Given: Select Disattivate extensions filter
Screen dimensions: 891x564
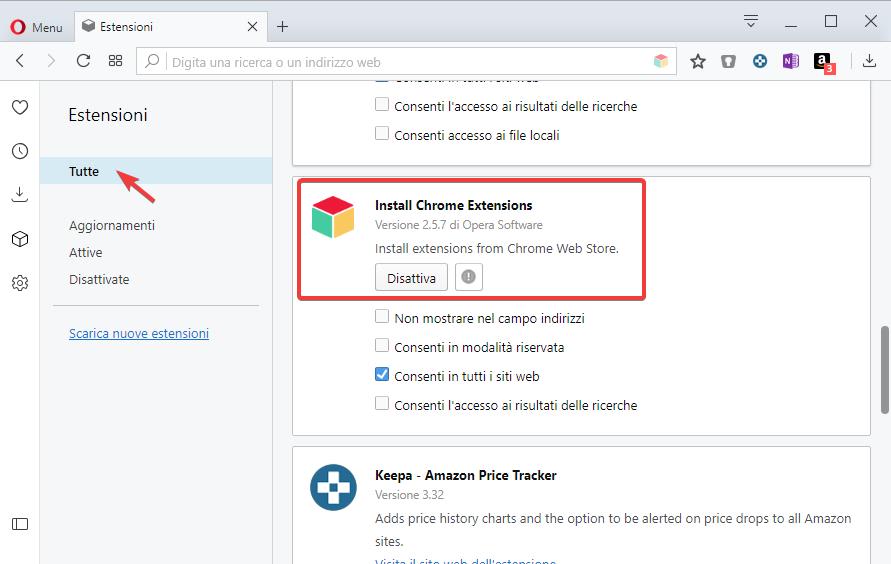Looking at the screenshot, I should 99,279.
